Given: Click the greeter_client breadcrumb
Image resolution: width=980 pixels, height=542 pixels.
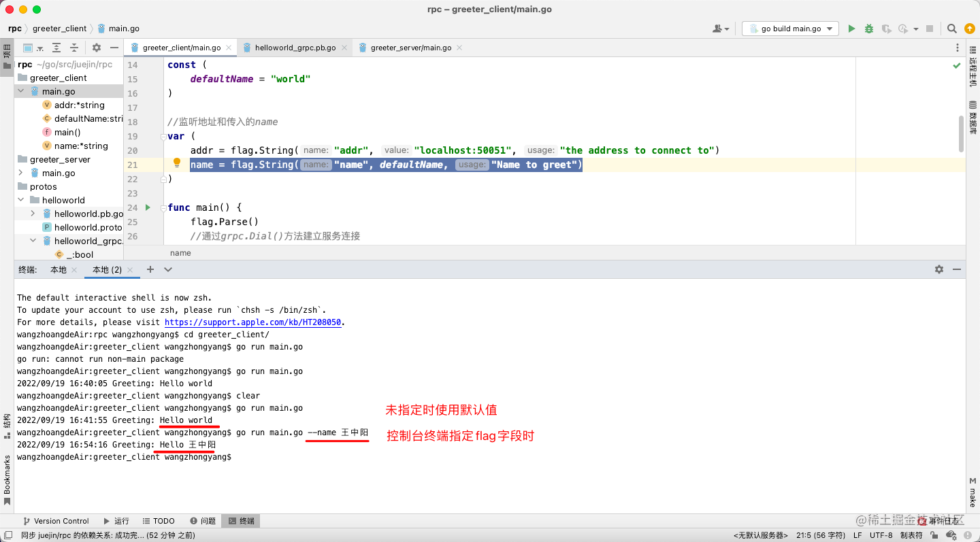Looking at the screenshot, I should pyautogui.click(x=60, y=29).
